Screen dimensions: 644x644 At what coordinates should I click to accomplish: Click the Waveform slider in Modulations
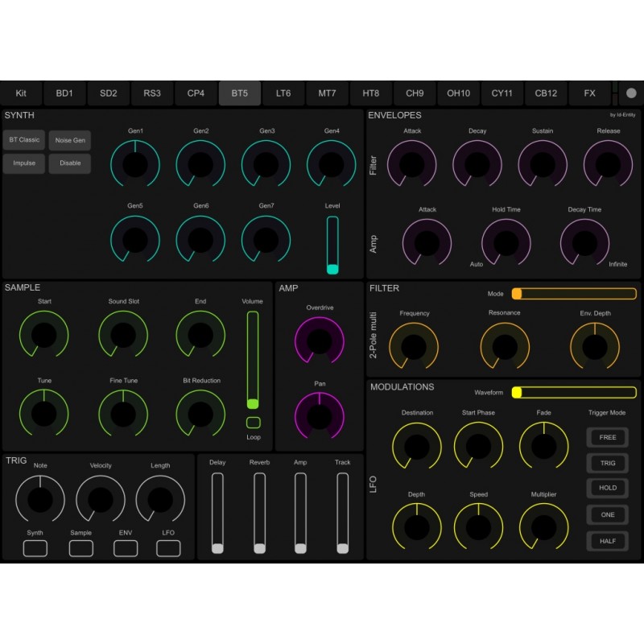(576, 391)
